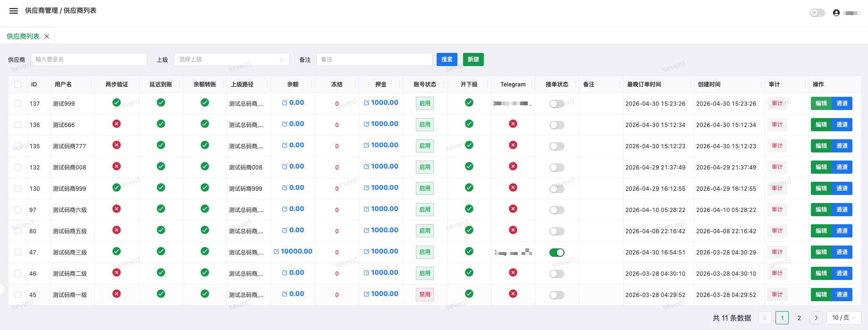Toggle the theme switch in header
The width and height of the screenshot is (868, 330).
[817, 13]
